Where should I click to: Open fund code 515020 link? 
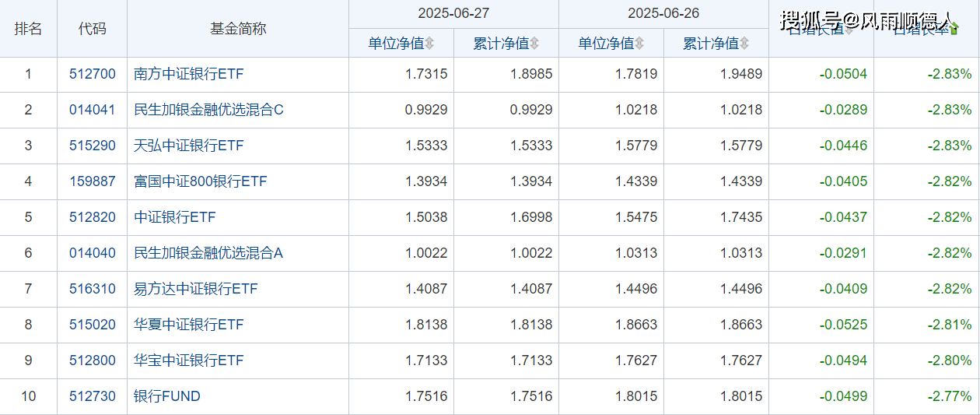click(92, 325)
